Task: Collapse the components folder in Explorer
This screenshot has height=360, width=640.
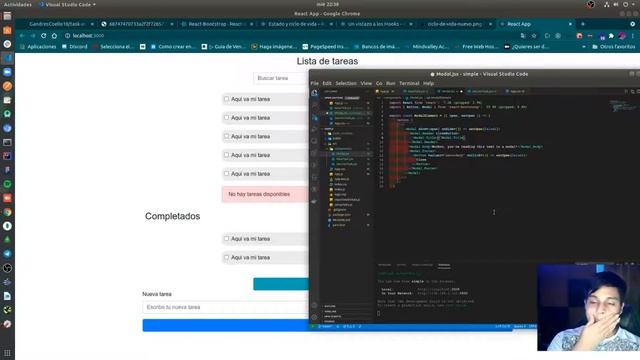Action: pos(342,149)
